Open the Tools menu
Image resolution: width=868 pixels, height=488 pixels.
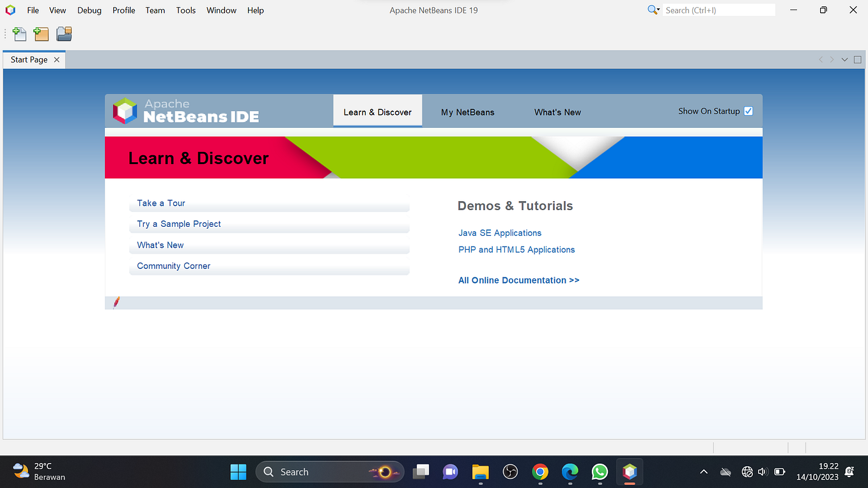pos(185,10)
